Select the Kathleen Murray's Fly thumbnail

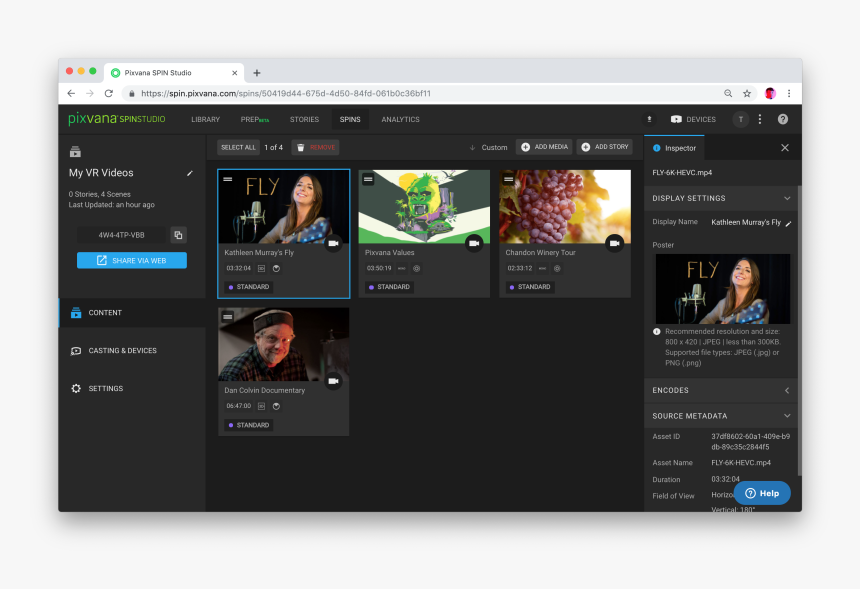tap(284, 207)
